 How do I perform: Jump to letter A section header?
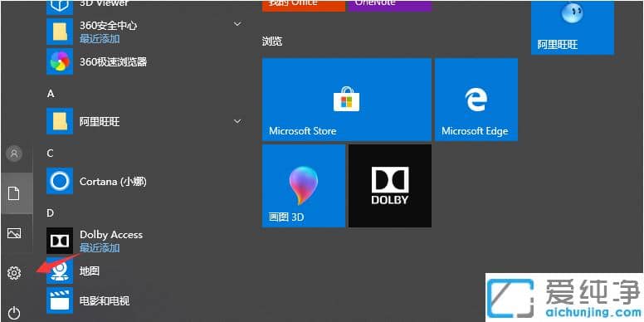pyautogui.click(x=51, y=94)
